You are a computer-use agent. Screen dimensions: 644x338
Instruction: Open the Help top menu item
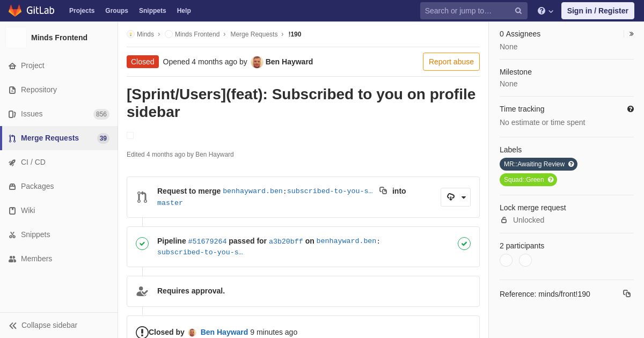184,11
